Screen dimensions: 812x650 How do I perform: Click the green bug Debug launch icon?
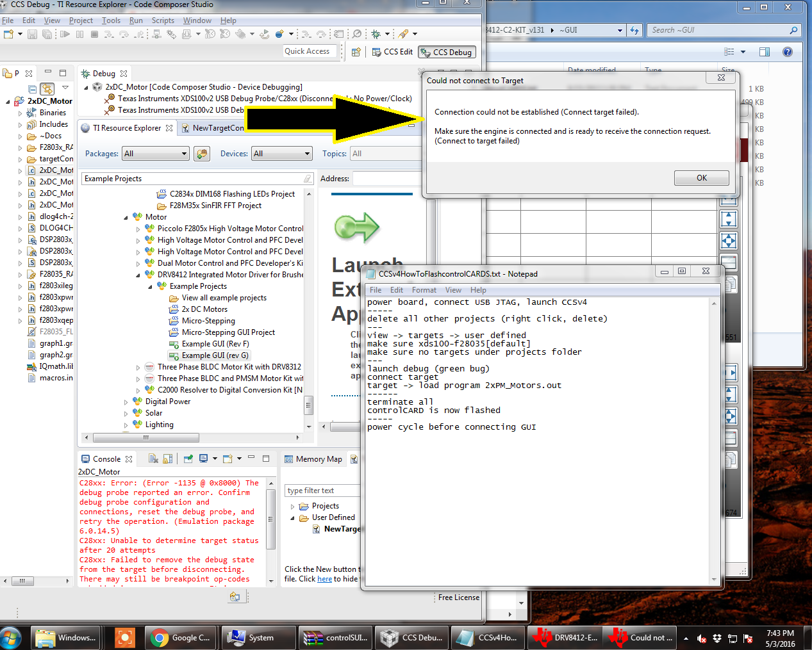coord(376,34)
